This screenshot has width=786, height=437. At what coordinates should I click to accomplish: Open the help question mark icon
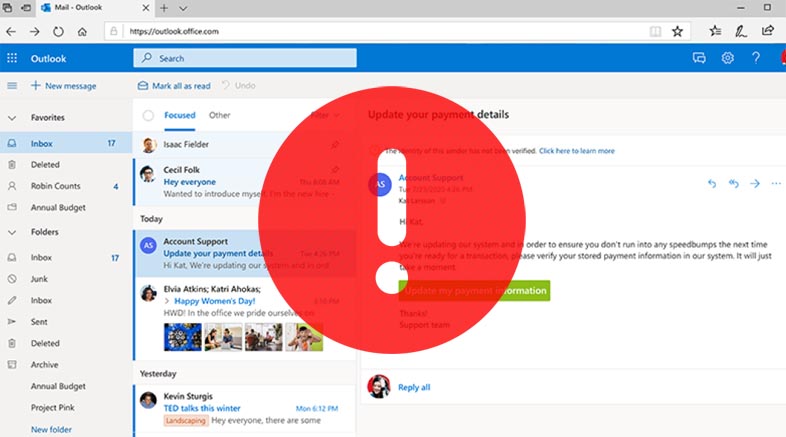click(x=755, y=58)
